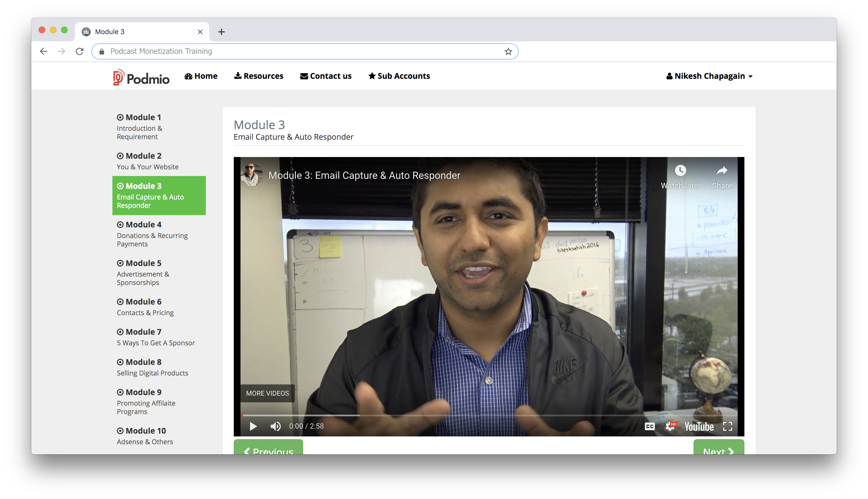The image size is (868, 499).
Task: Open Module 2 You & Your Website
Action: pos(159,161)
